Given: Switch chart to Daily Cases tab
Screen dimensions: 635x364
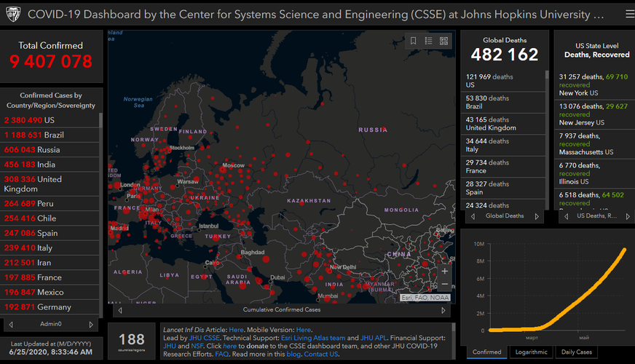Looking at the screenshot, I should point(575,352).
